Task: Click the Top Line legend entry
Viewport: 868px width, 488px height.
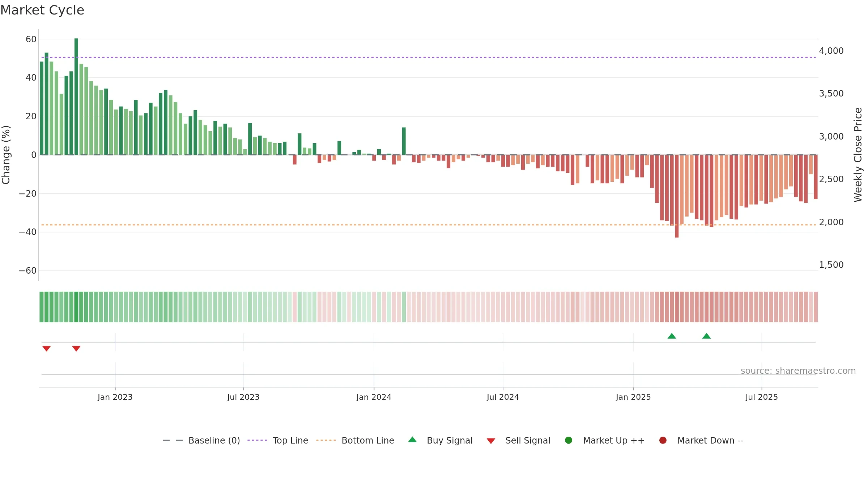Action: (278, 440)
